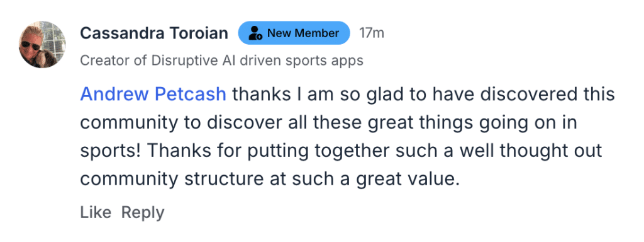
Task: Open Cassandra Toroian's name link
Action: (154, 33)
